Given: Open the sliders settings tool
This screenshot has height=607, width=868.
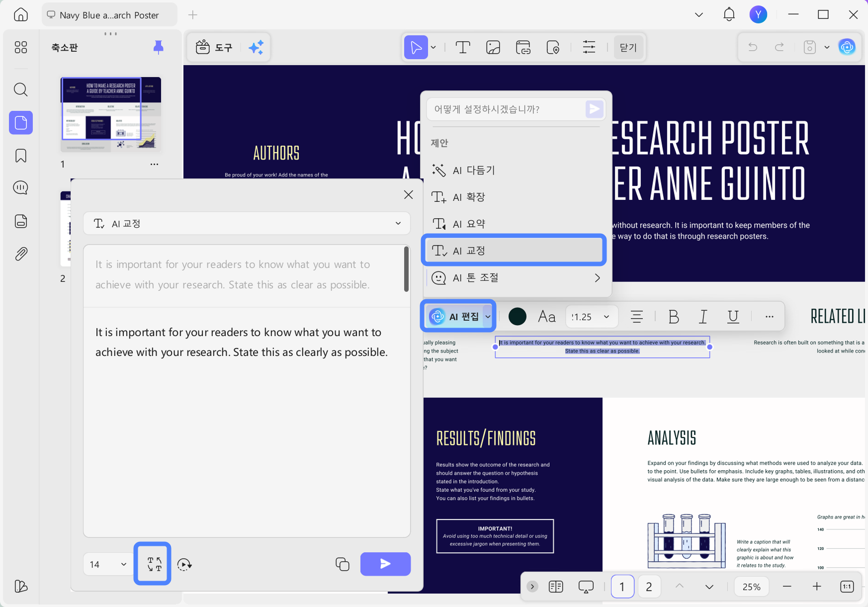Looking at the screenshot, I should pyautogui.click(x=589, y=47).
